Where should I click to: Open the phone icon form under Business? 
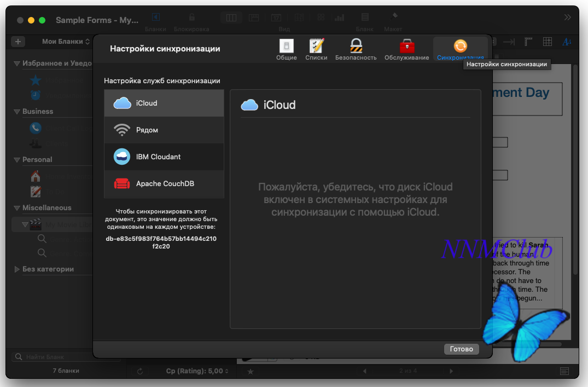(x=36, y=128)
